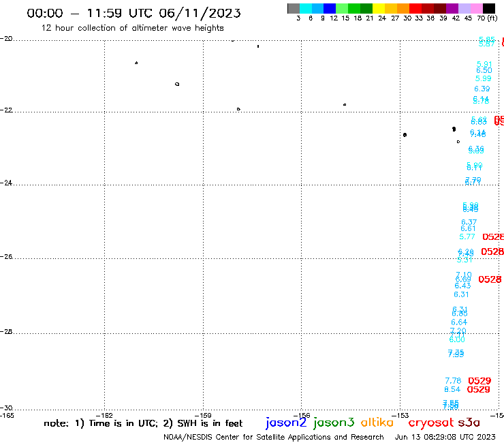The image size is (504, 443).
Task: Click the gray 3 ft legend swatch
Action: [x=294, y=8]
